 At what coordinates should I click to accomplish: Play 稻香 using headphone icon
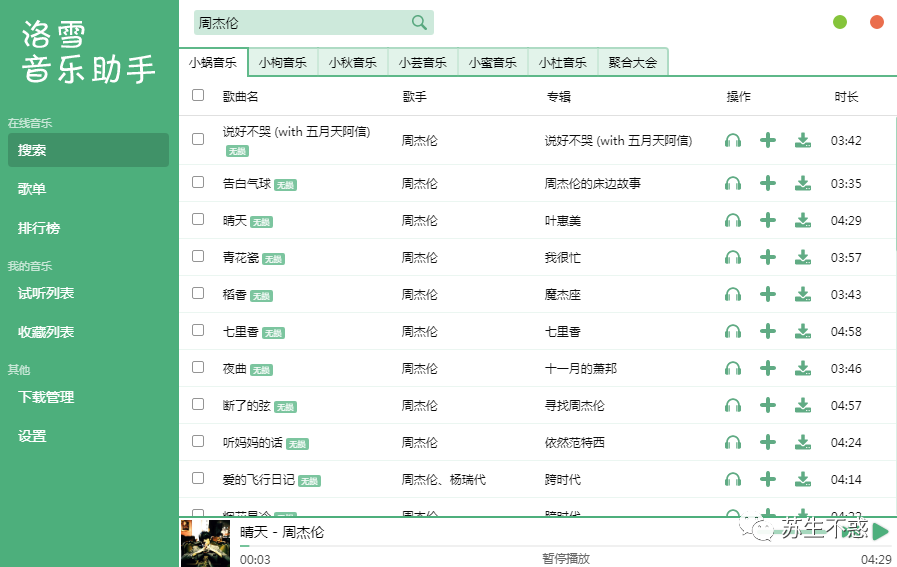pyautogui.click(x=733, y=294)
